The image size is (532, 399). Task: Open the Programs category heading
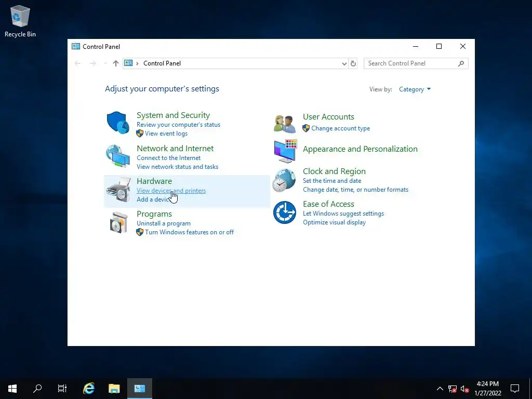tap(154, 214)
